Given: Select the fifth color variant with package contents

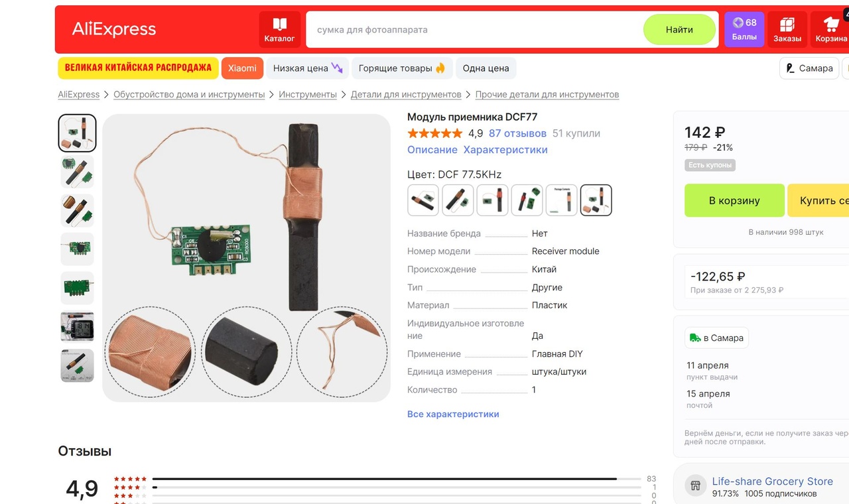Looking at the screenshot, I should point(561,200).
